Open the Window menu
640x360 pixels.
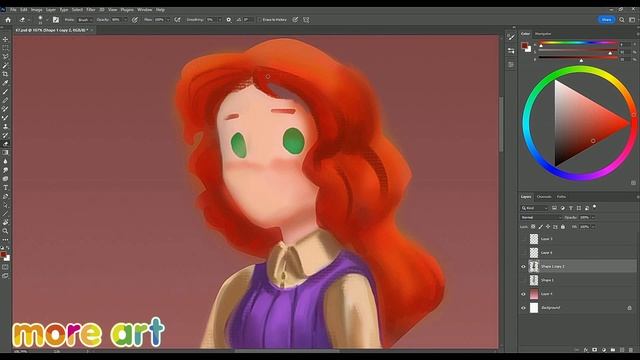click(x=144, y=9)
